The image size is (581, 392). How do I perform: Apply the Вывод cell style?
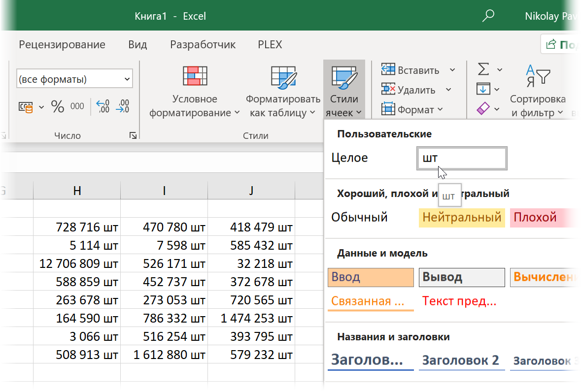[462, 277]
